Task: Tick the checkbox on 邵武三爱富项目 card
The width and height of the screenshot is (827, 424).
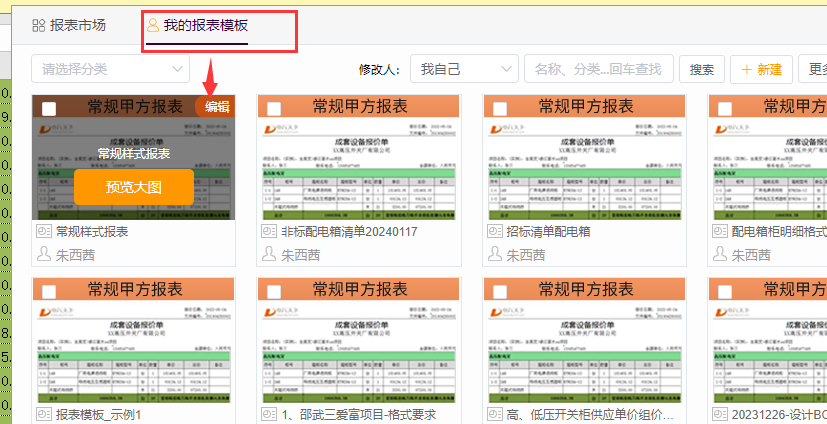Action: tap(274, 292)
